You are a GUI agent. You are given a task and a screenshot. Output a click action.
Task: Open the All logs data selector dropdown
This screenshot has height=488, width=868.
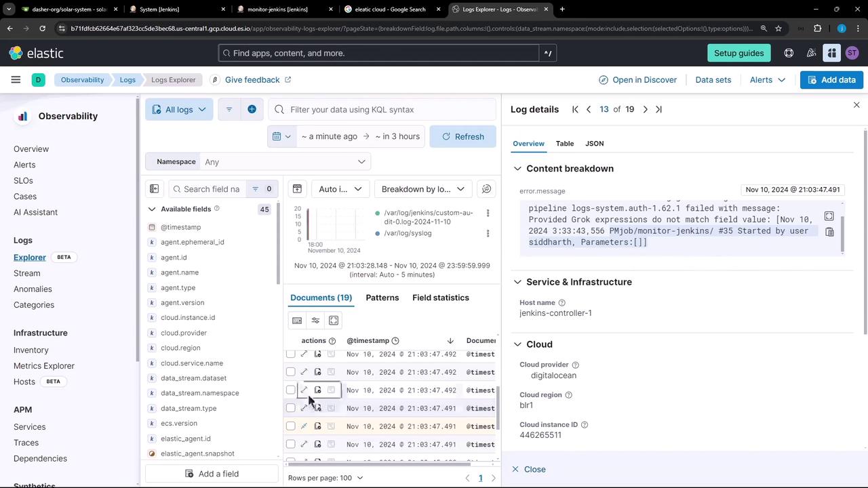click(179, 109)
